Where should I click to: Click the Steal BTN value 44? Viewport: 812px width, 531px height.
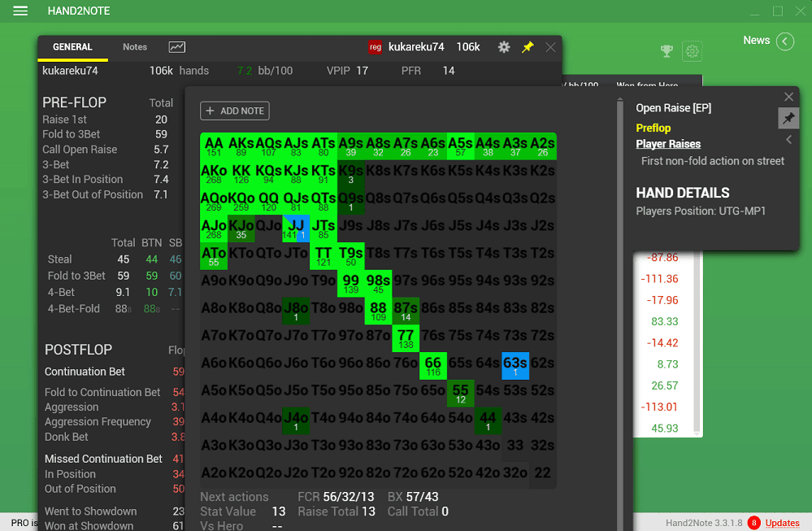click(x=151, y=259)
